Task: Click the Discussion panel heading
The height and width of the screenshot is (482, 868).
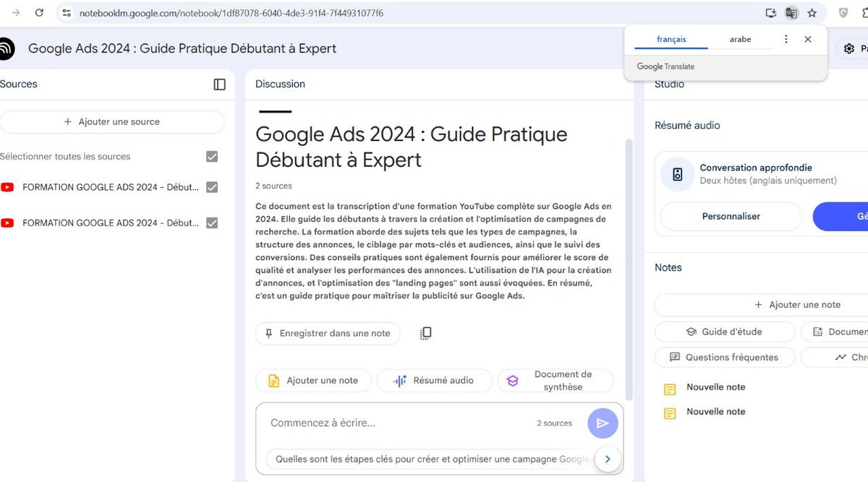Action: click(x=280, y=85)
